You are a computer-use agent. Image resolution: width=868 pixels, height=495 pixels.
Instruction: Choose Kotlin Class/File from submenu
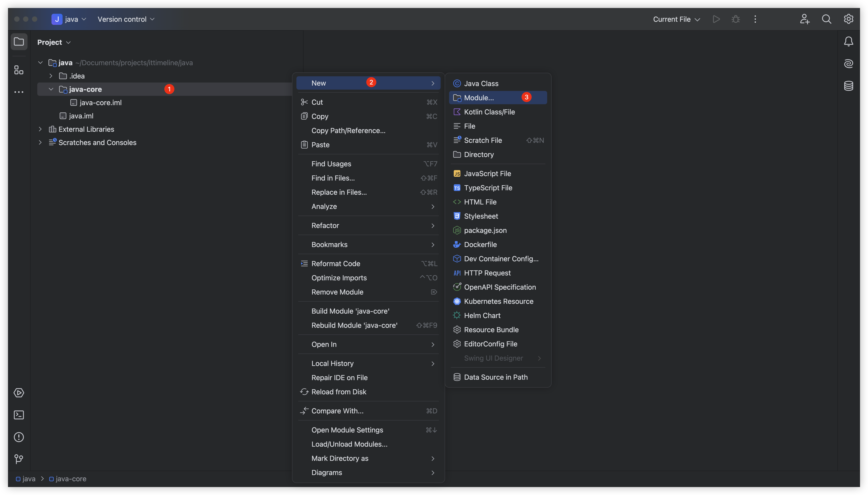click(x=489, y=112)
